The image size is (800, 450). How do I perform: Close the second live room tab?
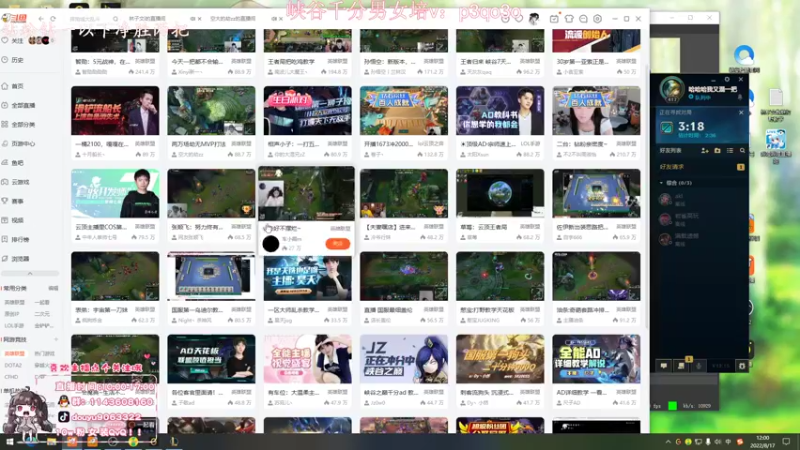point(281,19)
